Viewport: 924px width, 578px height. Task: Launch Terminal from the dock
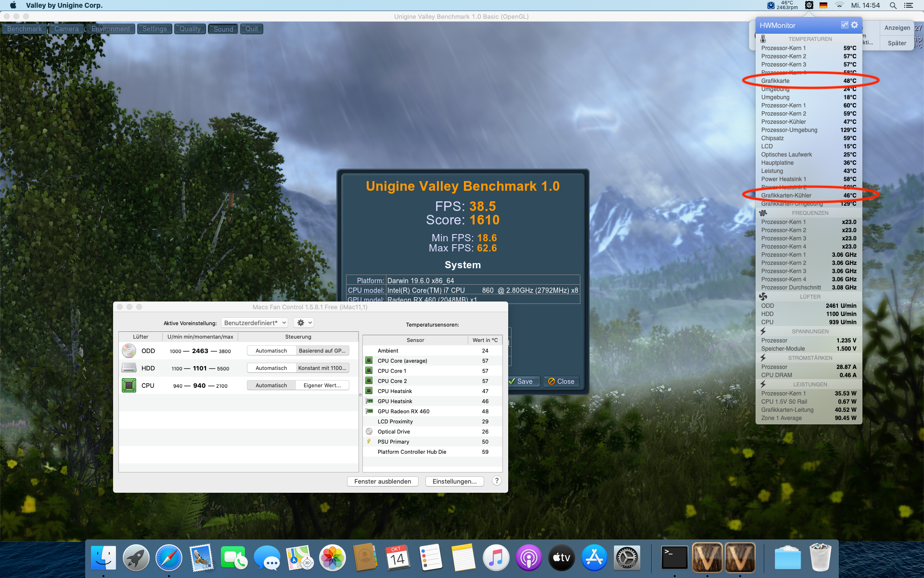(x=674, y=558)
